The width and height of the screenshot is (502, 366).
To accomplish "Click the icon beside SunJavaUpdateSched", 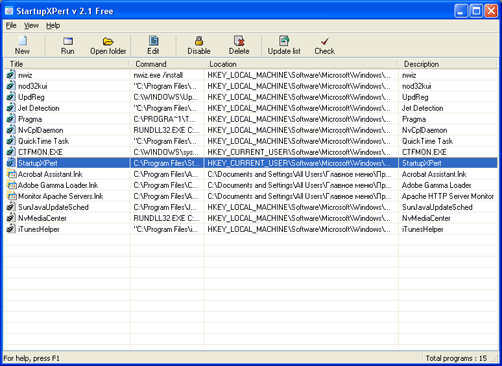I will (x=11, y=207).
